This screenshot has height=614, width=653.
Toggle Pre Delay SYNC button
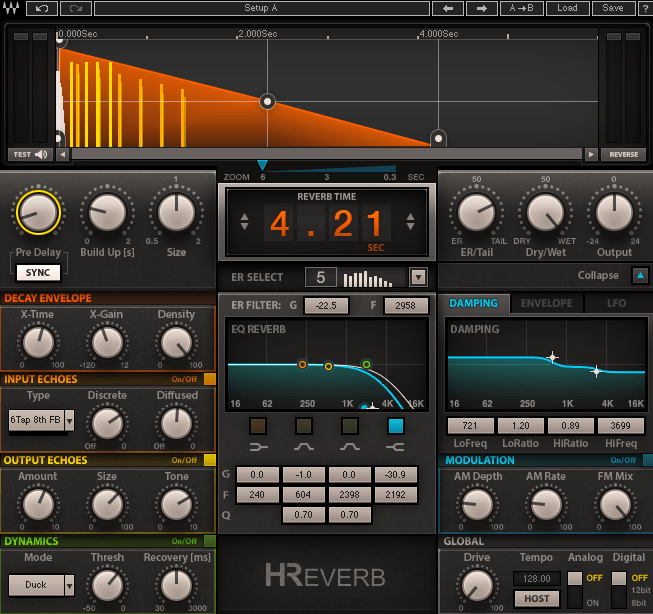tap(38, 273)
